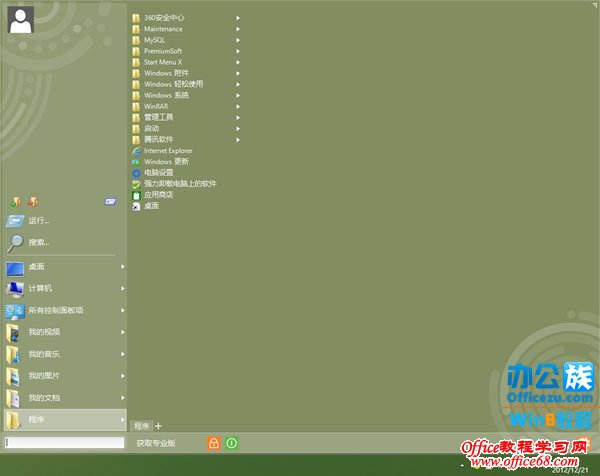This screenshot has width=600, height=476.
Task: Click the WinRAR folder icon
Action: click(x=136, y=106)
